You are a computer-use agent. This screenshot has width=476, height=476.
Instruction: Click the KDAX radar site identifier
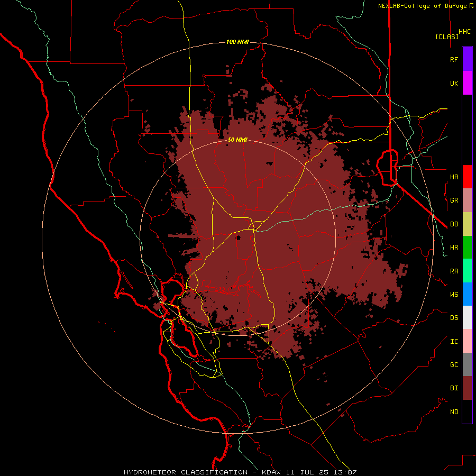click(271, 472)
